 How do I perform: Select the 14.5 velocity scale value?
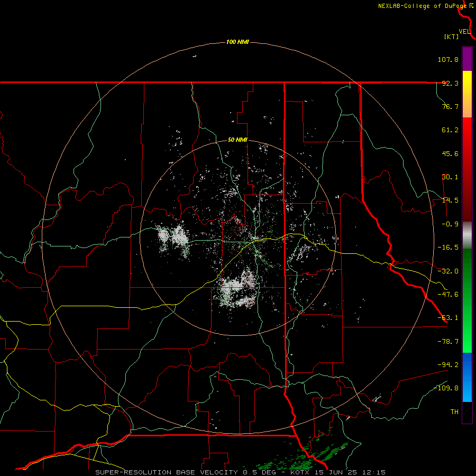[x=450, y=200]
